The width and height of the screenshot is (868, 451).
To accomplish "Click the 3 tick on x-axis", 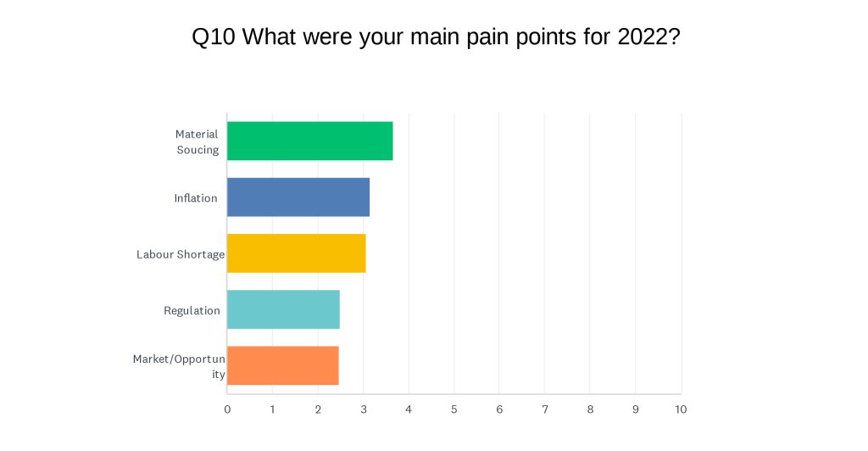I will [x=364, y=409].
